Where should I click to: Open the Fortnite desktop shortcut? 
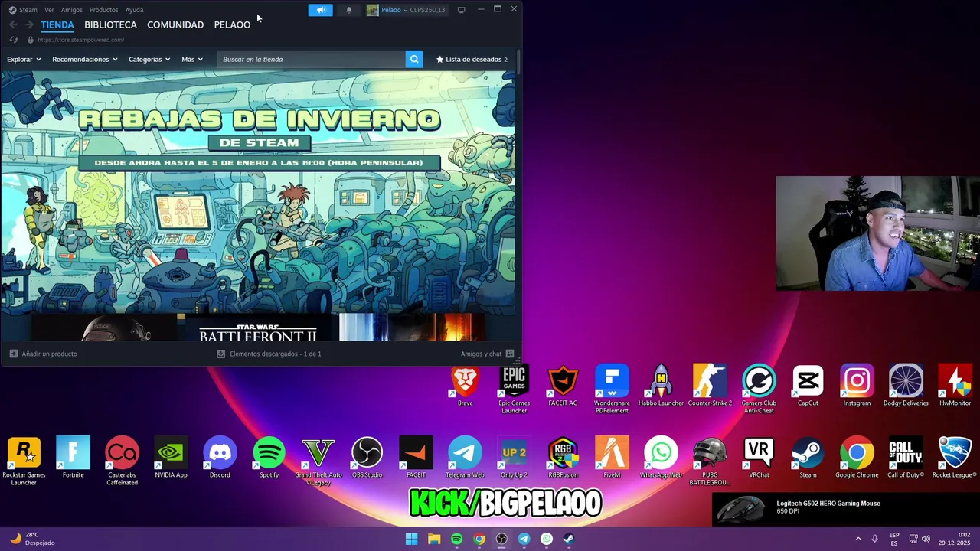click(x=73, y=458)
